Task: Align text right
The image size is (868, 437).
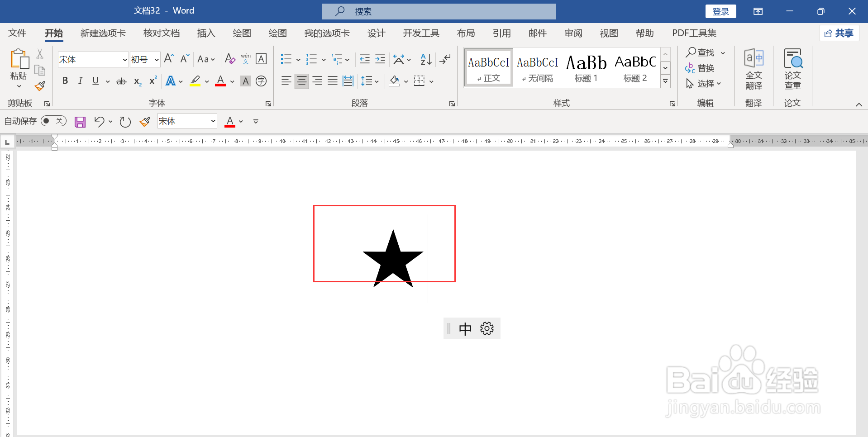Action: [x=317, y=81]
